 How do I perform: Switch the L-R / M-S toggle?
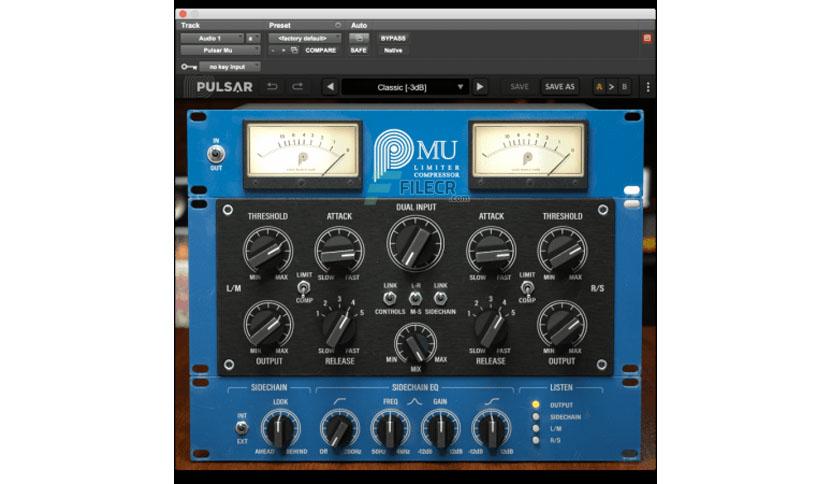(415, 298)
